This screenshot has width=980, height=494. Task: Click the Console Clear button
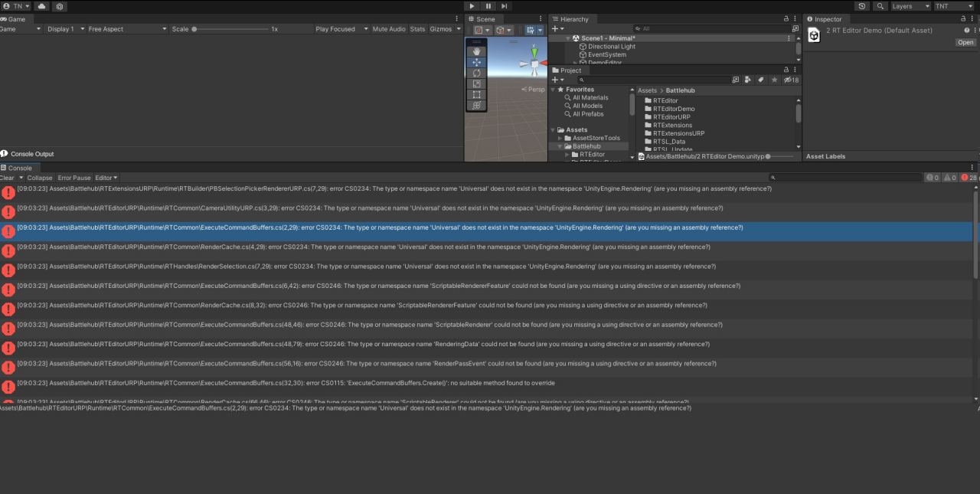tap(7, 178)
